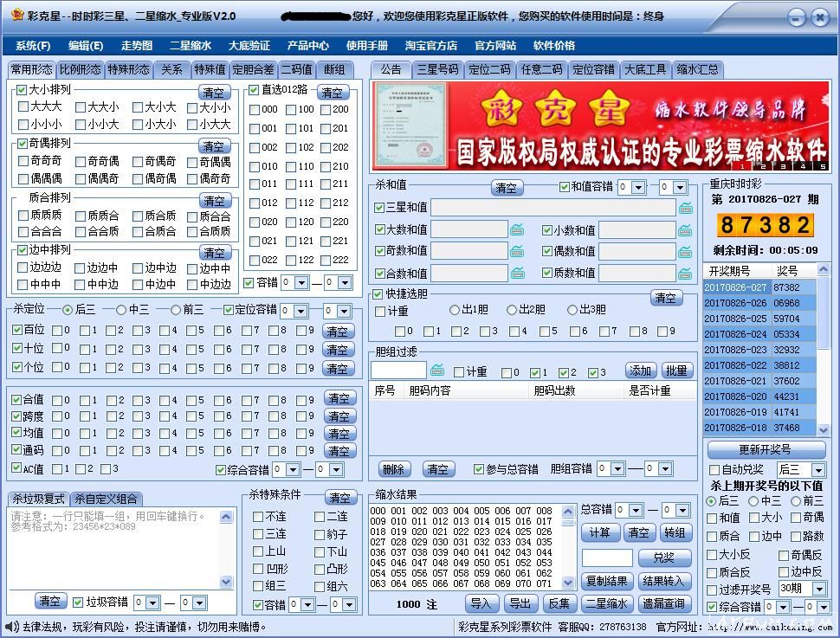The image size is (840, 638).
Task: Enable 自动兑奖 checkbox
Action: click(x=714, y=470)
